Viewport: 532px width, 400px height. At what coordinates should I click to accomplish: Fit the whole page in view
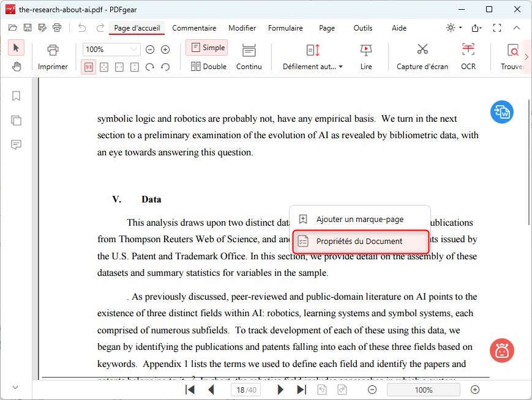tap(104, 67)
